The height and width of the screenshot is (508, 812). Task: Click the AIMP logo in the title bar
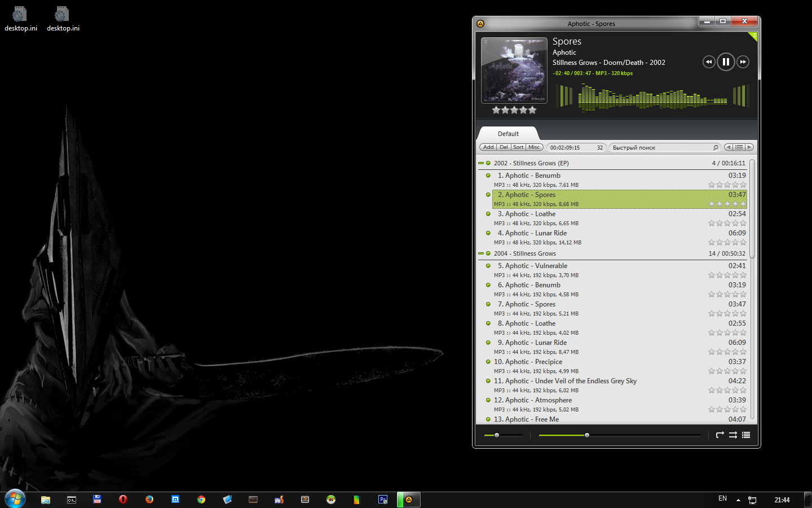[480, 24]
